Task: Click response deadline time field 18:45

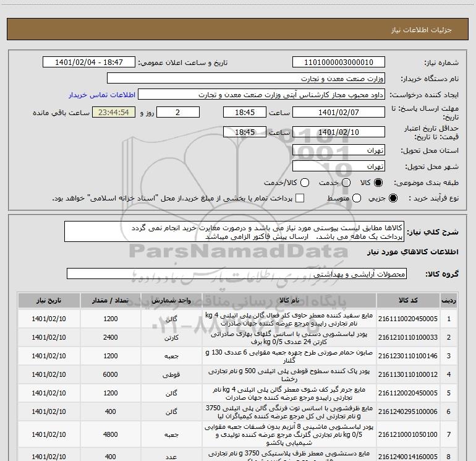Action: pos(245,113)
